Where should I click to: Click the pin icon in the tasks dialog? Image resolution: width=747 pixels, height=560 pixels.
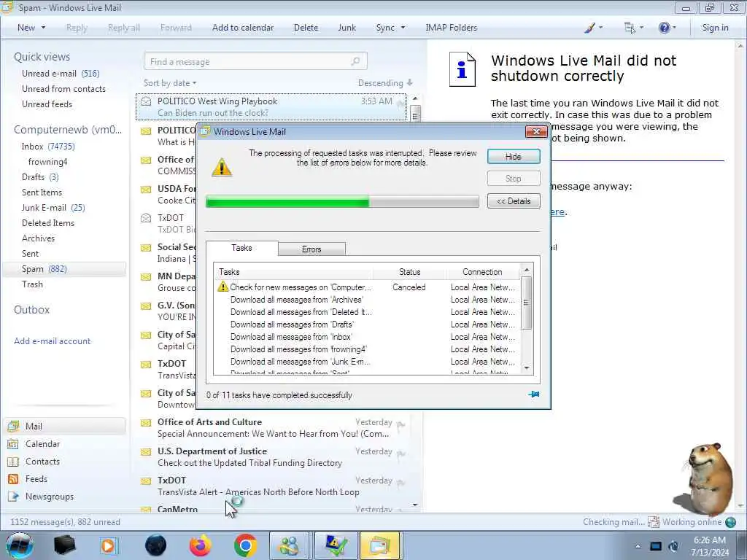click(534, 394)
